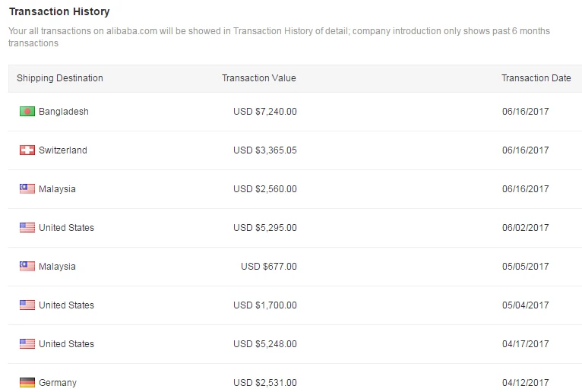Select the Switzerland destination text

click(63, 150)
